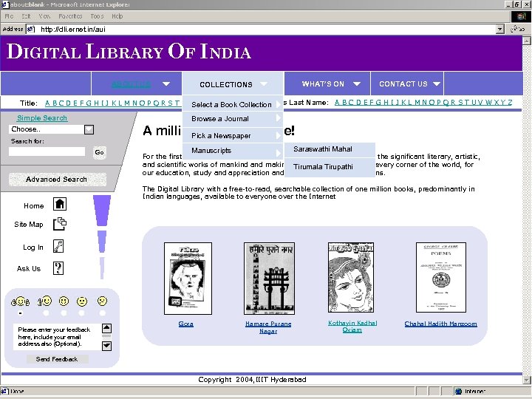This screenshot has width=532, height=399.
Task: Select the radio button under sad face
Action: click(102, 313)
